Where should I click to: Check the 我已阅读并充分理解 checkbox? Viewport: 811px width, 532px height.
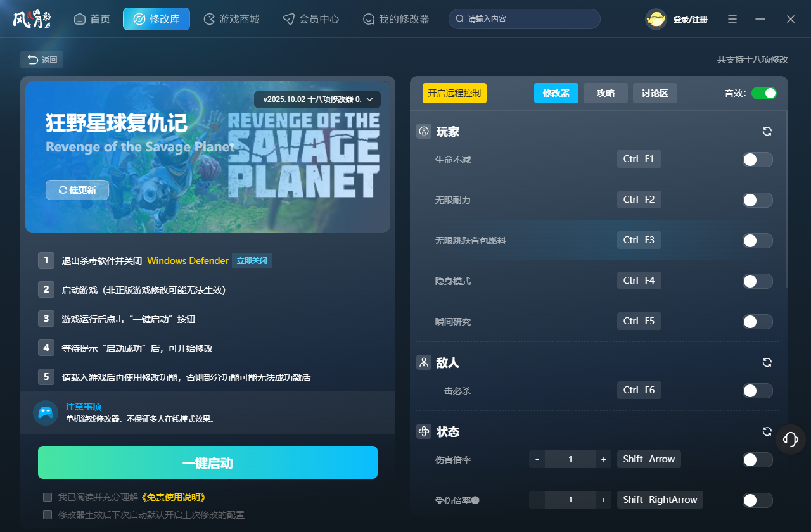click(47, 498)
